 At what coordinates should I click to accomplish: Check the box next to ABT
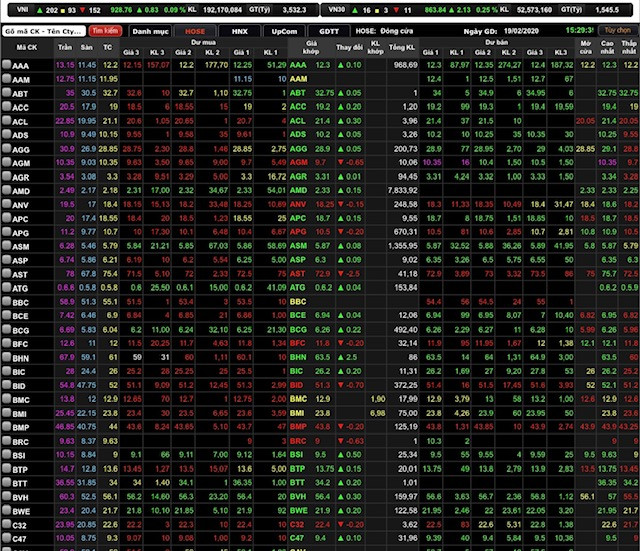(6, 92)
